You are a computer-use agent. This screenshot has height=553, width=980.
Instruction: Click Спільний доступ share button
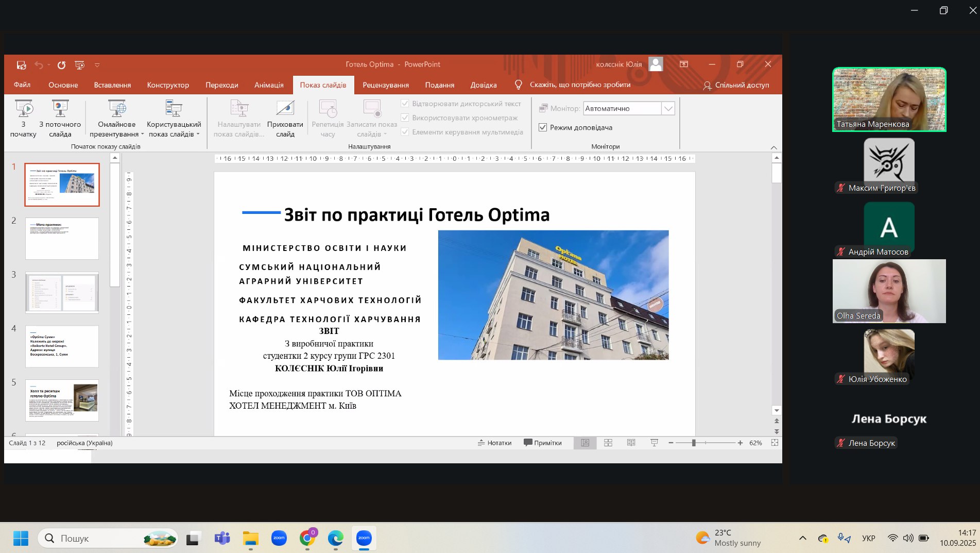click(736, 85)
